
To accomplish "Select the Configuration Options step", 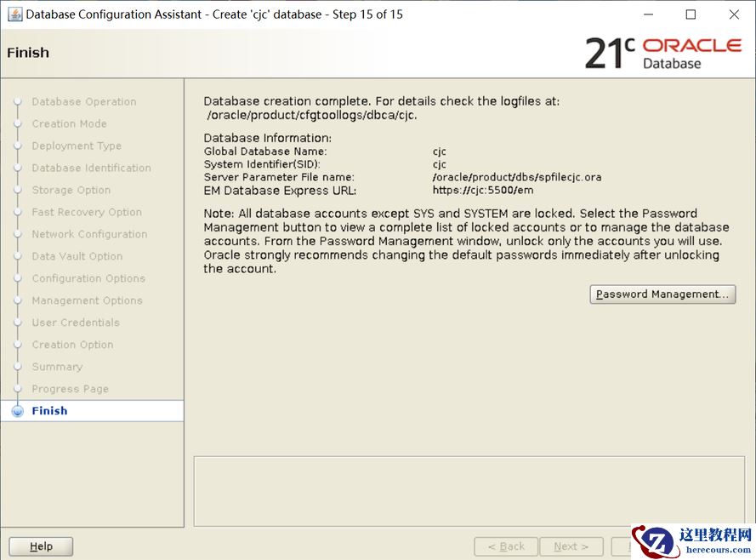I will click(x=88, y=279).
